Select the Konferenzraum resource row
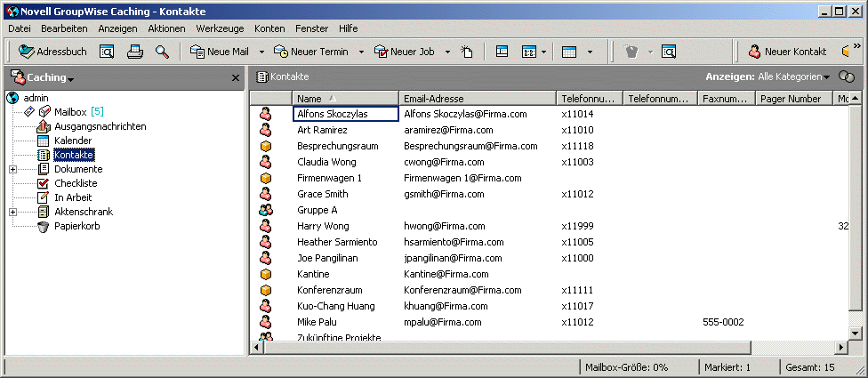The height and width of the screenshot is (378, 868). (x=548, y=290)
